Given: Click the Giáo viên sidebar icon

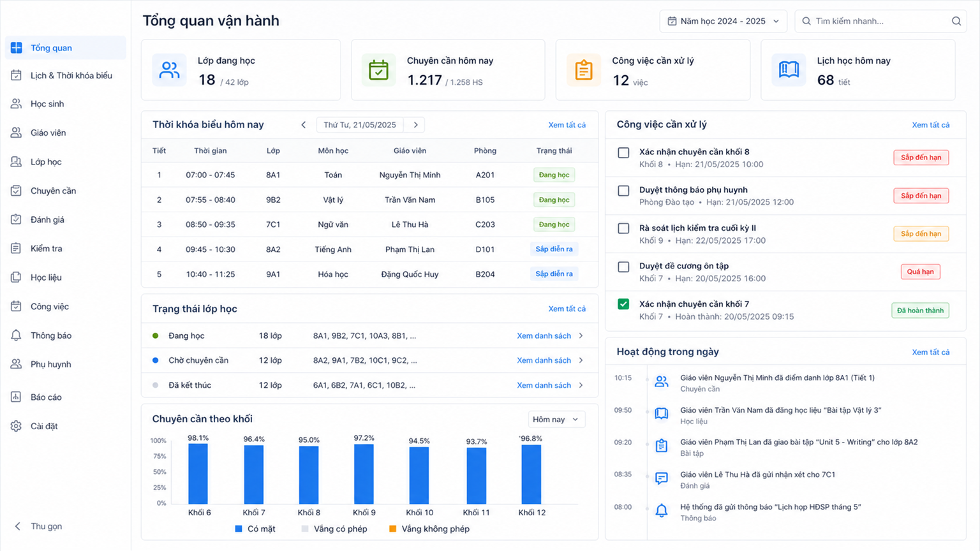Looking at the screenshot, I should point(17,133).
